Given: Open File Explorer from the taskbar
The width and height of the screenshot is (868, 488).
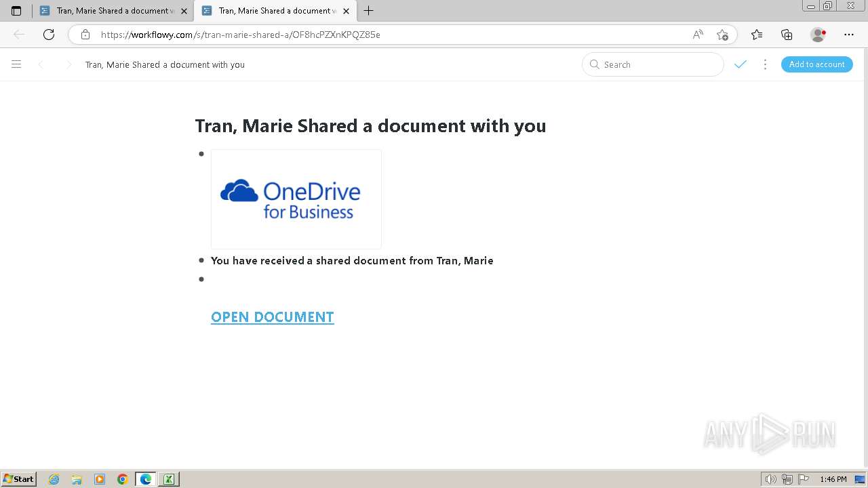Looking at the screenshot, I should pyautogui.click(x=77, y=479).
